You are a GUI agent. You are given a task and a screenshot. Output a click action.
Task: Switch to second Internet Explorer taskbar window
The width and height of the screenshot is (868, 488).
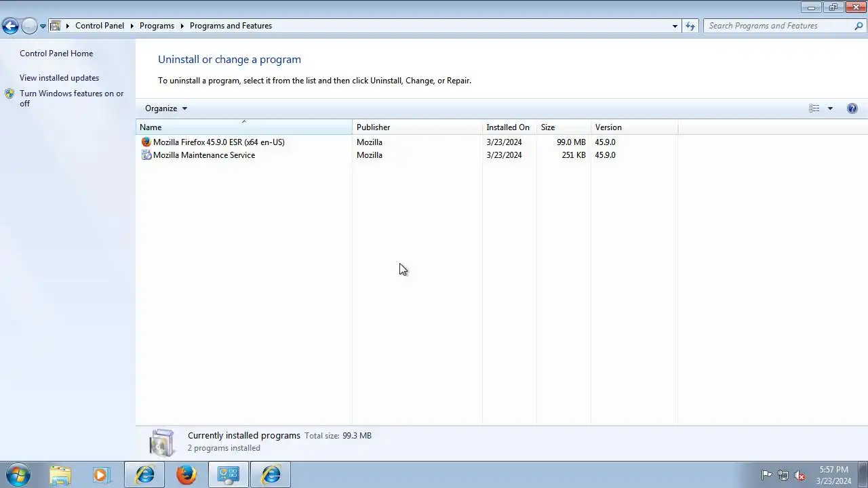[271, 475]
